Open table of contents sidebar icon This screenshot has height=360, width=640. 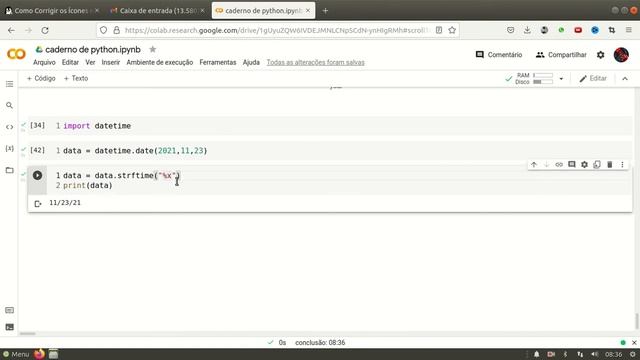[9, 84]
